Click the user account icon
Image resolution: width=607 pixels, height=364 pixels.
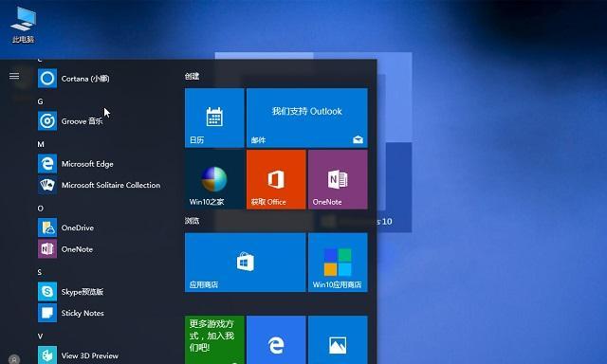14,359
